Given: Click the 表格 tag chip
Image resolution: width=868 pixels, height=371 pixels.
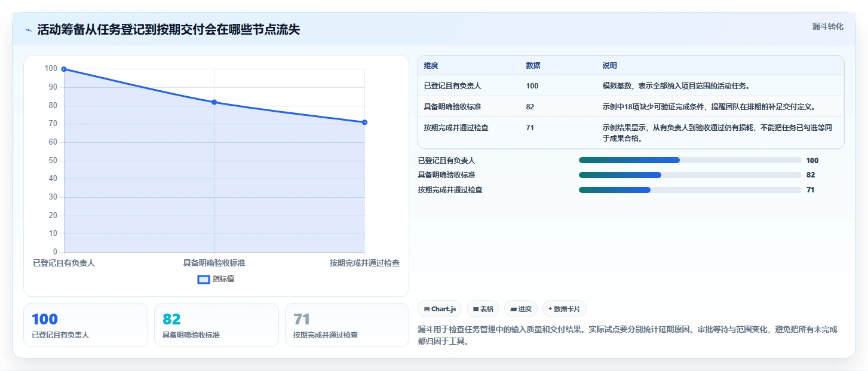Looking at the screenshot, I should pyautogui.click(x=483, y=309).
